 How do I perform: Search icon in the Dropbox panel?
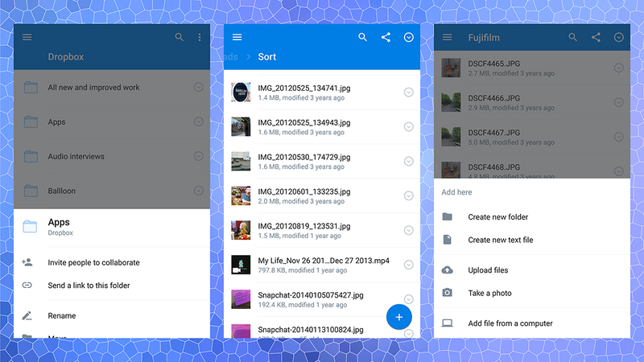pyautogui.click(x=179, y=37)
